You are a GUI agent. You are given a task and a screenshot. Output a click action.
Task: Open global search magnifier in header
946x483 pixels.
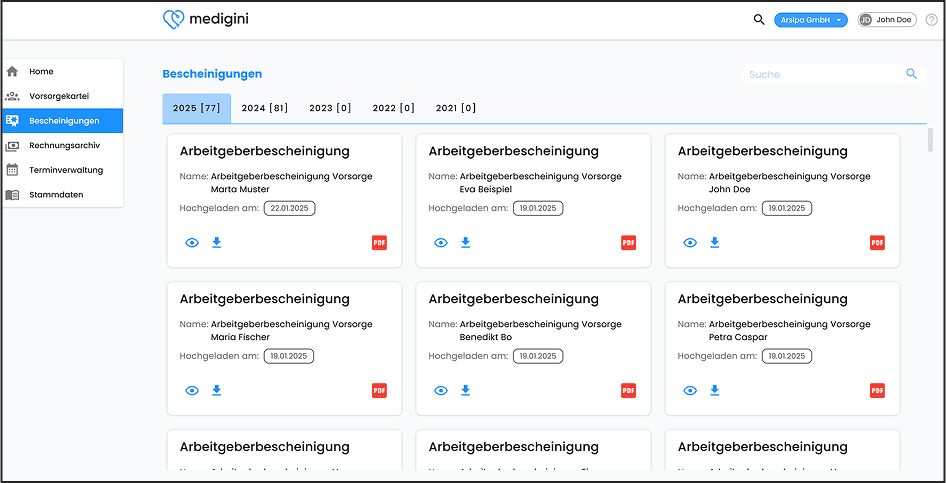point(759,20)
